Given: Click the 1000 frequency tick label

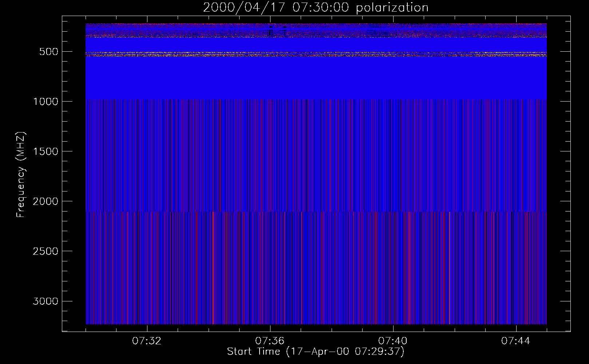Looking at the screenshot, I should click(46, 102).
